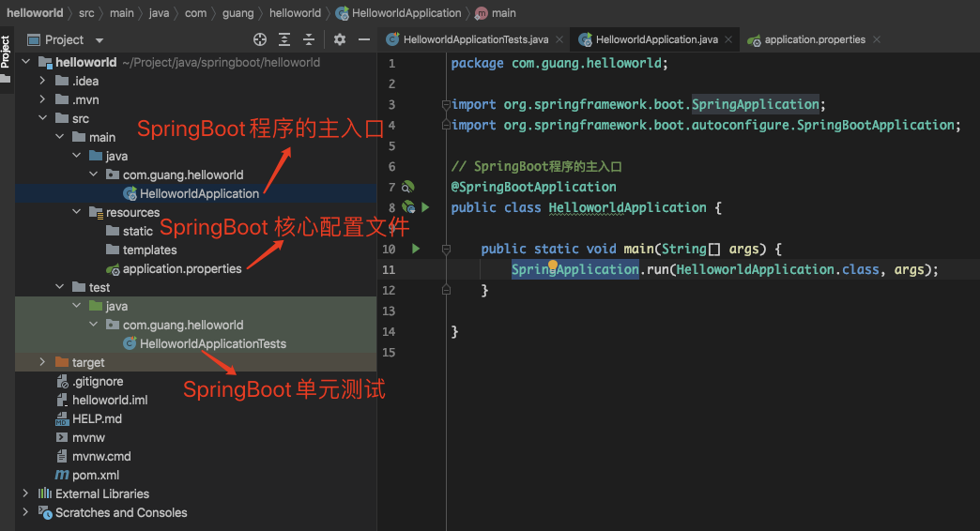Click the pom.xml Maven icon
Image resolution: width=980 pixels, height=531 pixels.
[x=62, y=475]
